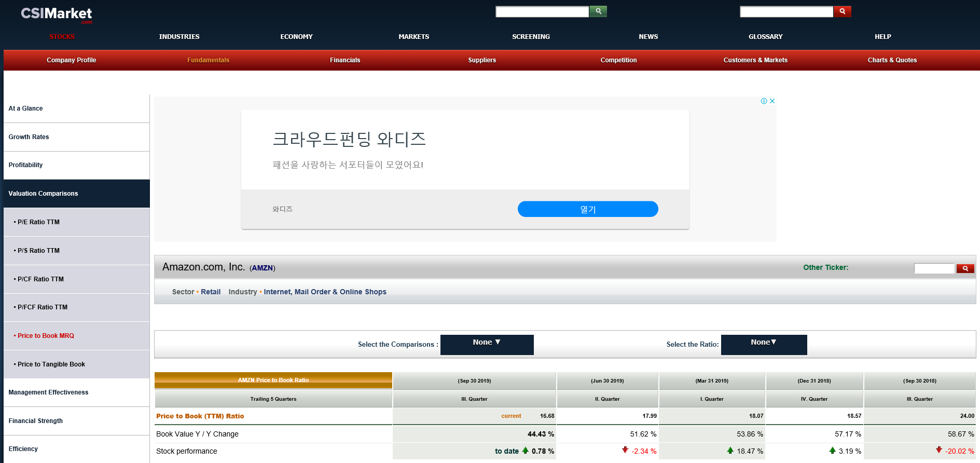The height and width of the screenshot is (463, 980).
Task: Open the Select the Ratio dropdown
Action: 764,345
